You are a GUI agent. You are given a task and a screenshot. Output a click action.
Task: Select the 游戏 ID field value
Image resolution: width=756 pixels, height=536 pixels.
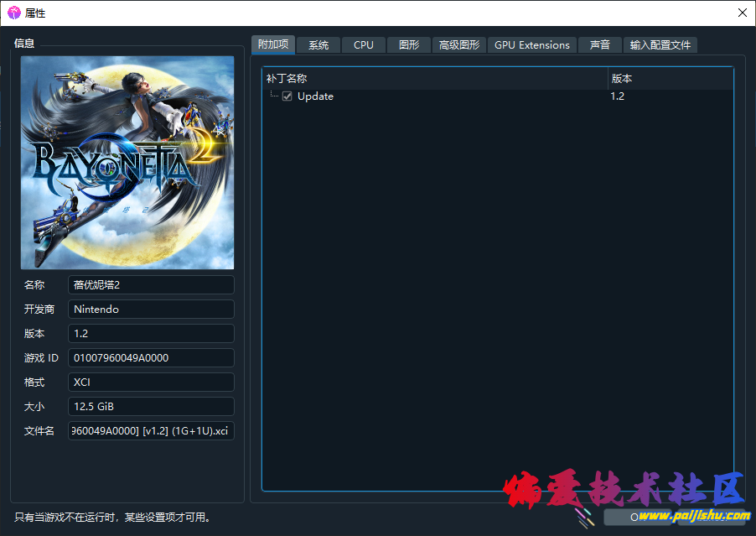[x=151, y=358]
